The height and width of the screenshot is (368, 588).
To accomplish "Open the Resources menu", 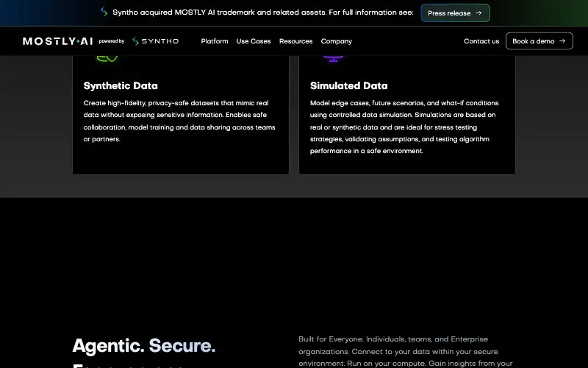I will point(296,41).
